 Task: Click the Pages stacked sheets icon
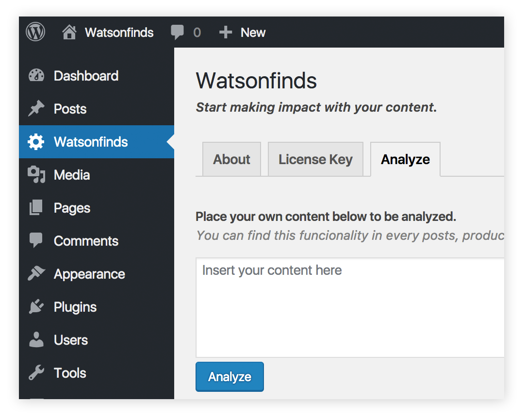[x=36, y=208]
